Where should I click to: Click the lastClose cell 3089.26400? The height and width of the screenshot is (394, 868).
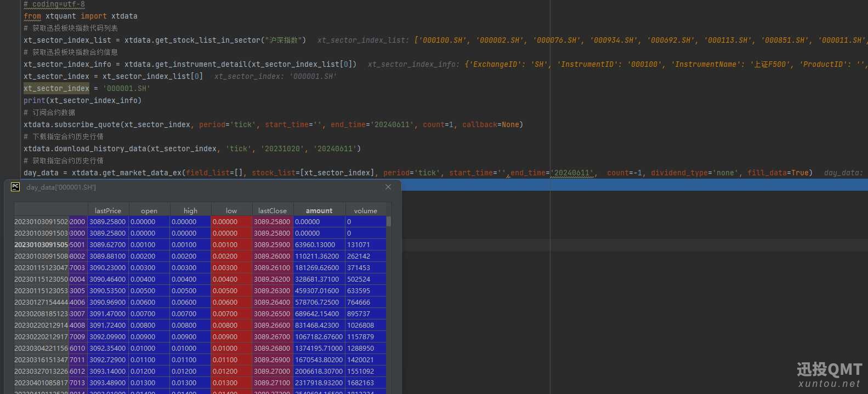click(272, 302)
